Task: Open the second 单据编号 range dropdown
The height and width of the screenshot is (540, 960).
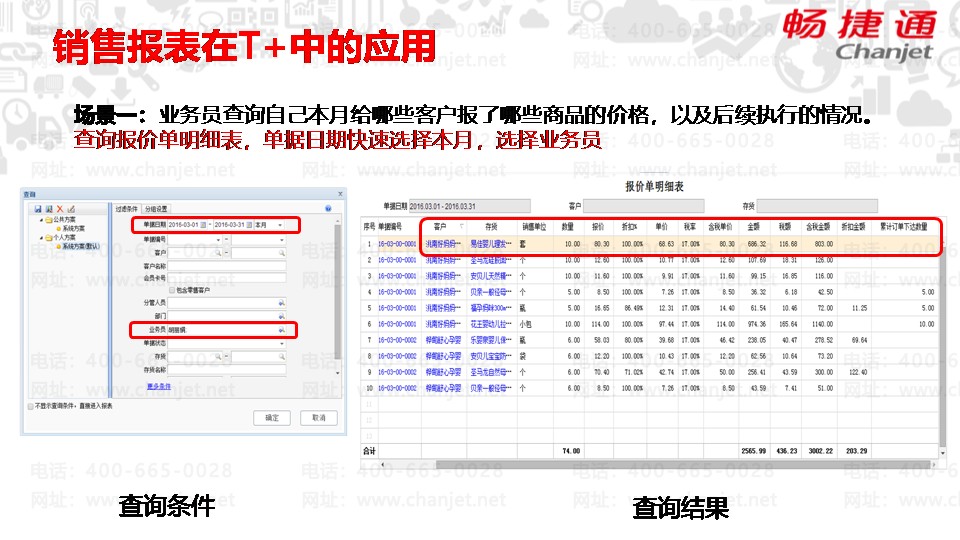Action: (x=282, y=239)
